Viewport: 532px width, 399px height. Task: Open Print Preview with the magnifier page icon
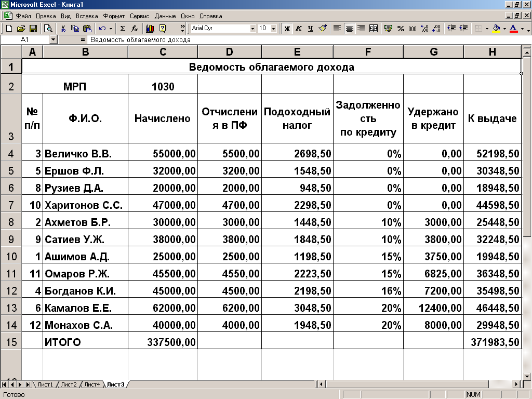tap(48, 29)
